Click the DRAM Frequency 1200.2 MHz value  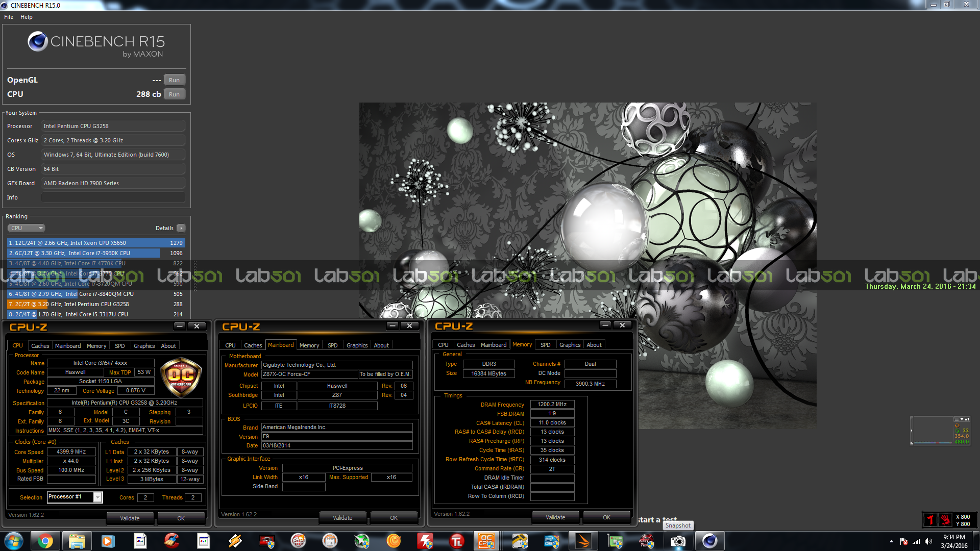(552, 404)
